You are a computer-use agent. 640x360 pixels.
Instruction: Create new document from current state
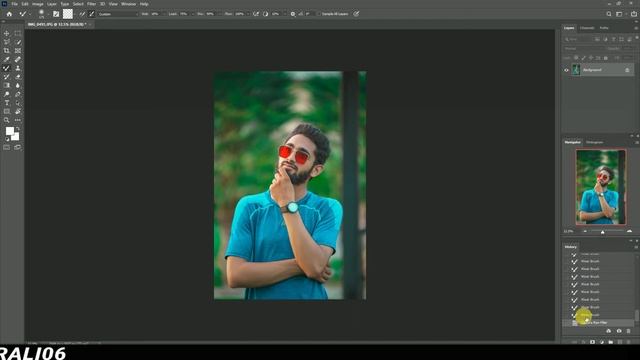click(609, 331)
